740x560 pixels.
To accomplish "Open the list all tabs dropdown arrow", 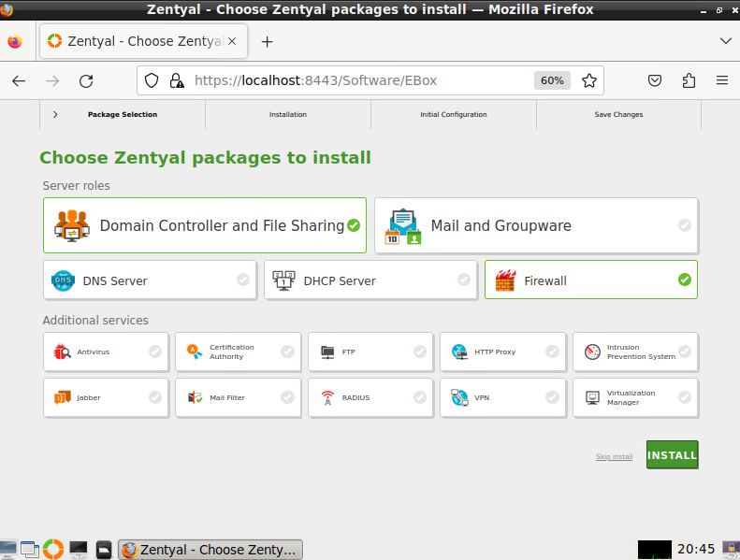I will (726, 41).
